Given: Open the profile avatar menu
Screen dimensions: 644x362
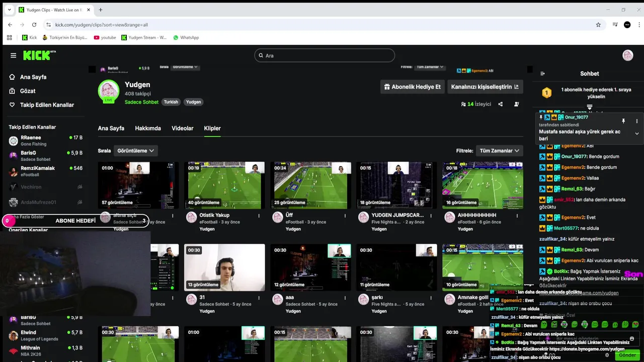Looking at the screenshot, I should tap(627, 55).
